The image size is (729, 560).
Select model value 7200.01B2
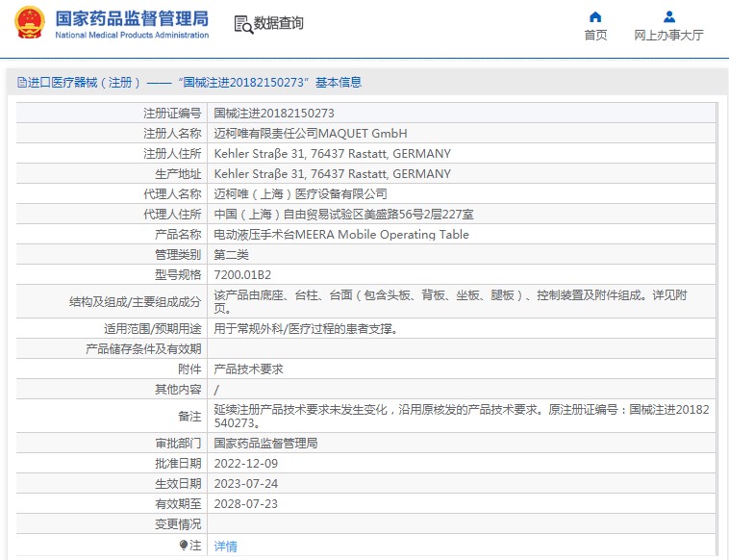click(x=242, y=275)
